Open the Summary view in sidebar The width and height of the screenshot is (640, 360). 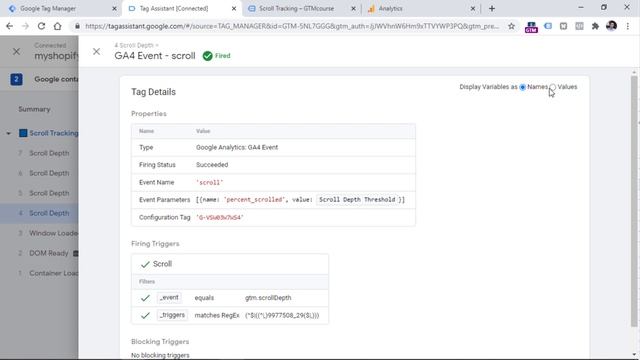[34, 109]
